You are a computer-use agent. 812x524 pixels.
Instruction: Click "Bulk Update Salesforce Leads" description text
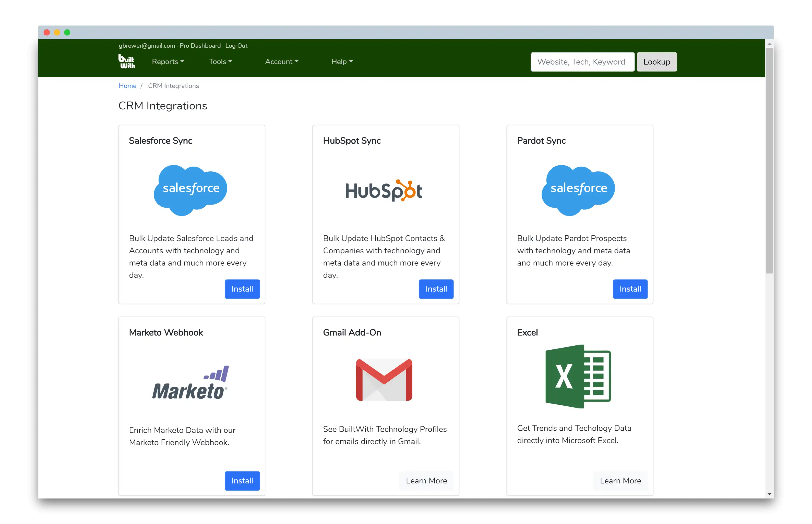191,257
